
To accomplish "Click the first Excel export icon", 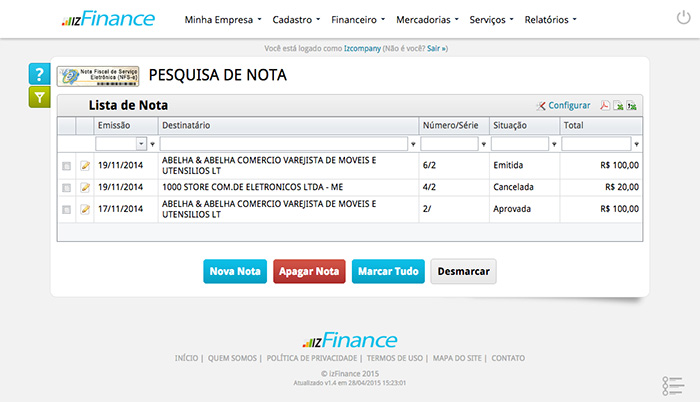I will point(618,105).
